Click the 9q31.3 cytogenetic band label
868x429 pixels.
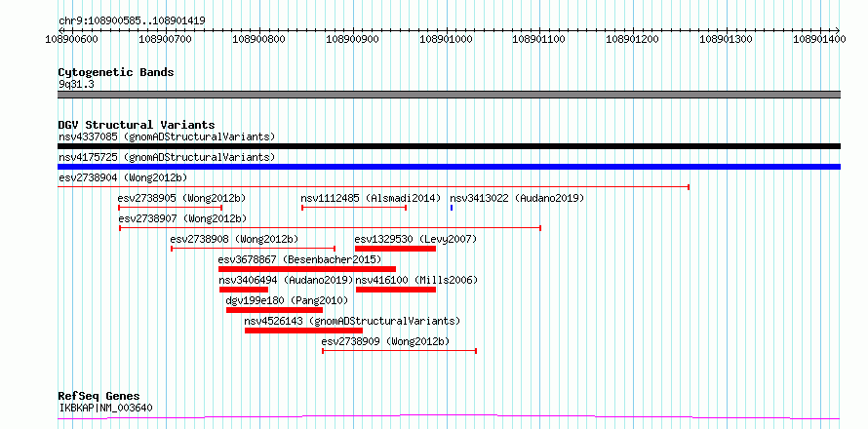click(x=77, y=84)
